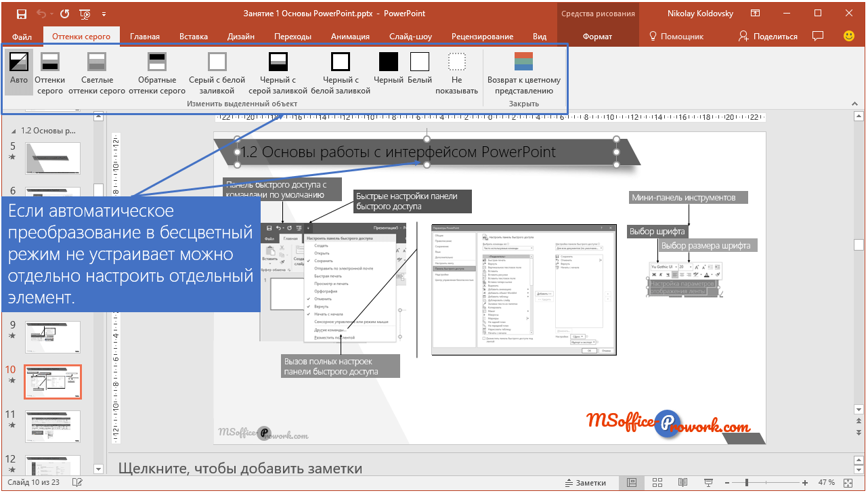Switch to Reading view icon

coord(683,483)
